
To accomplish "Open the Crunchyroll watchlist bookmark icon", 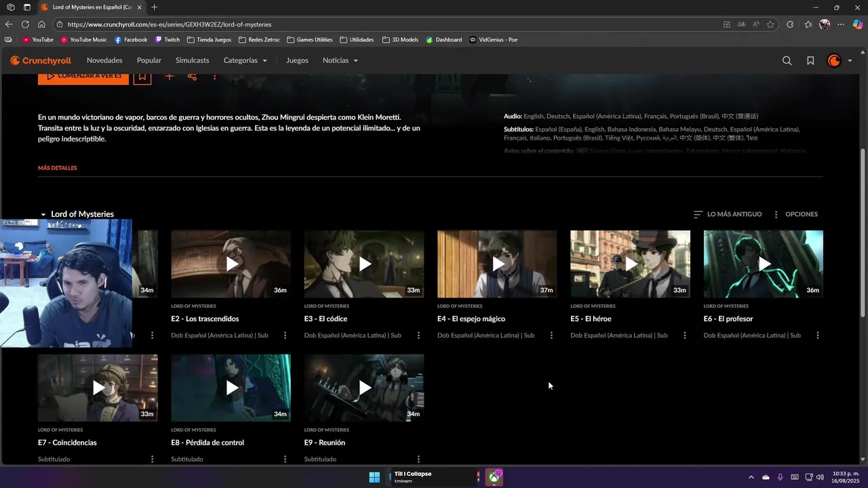I will click(810, 60).
